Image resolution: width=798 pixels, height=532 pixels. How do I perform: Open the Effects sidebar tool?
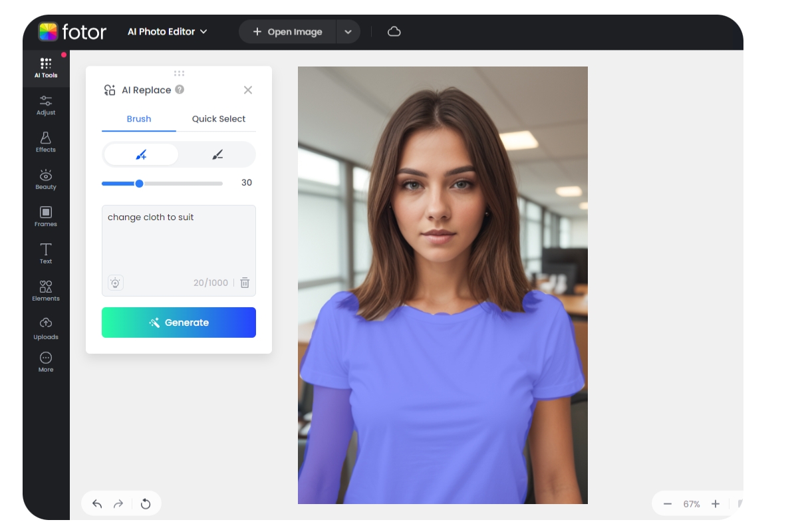coord(46,142)
